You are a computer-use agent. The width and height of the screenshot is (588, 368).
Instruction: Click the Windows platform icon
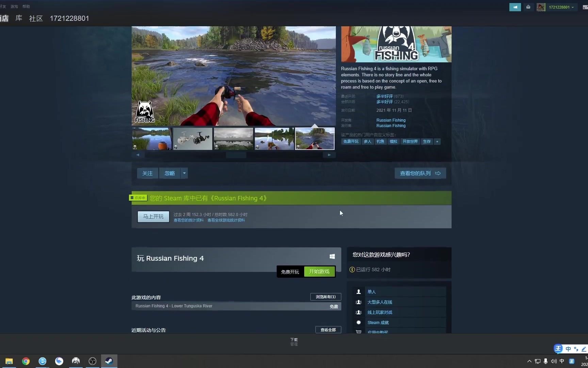332,257
